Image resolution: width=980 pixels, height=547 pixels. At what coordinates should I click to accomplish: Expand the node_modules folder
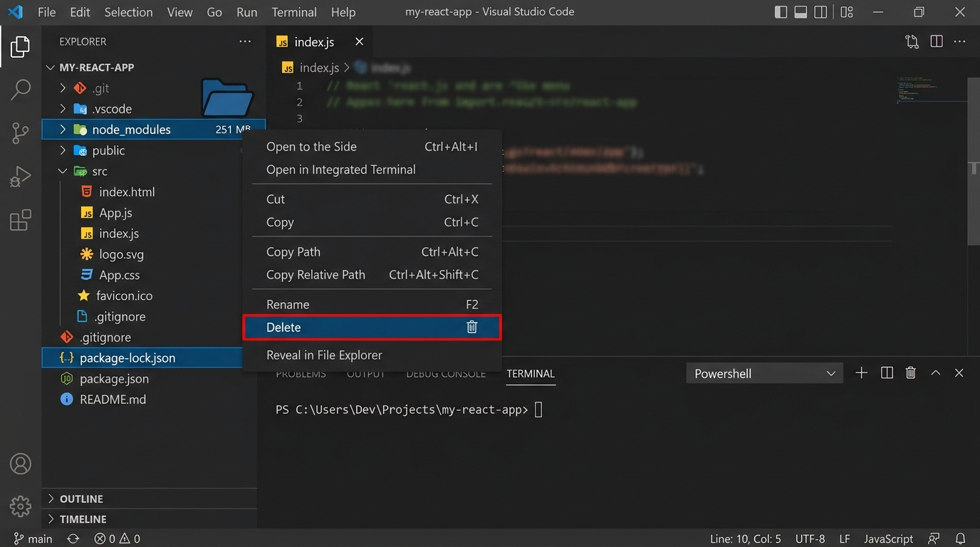(63, 130)
